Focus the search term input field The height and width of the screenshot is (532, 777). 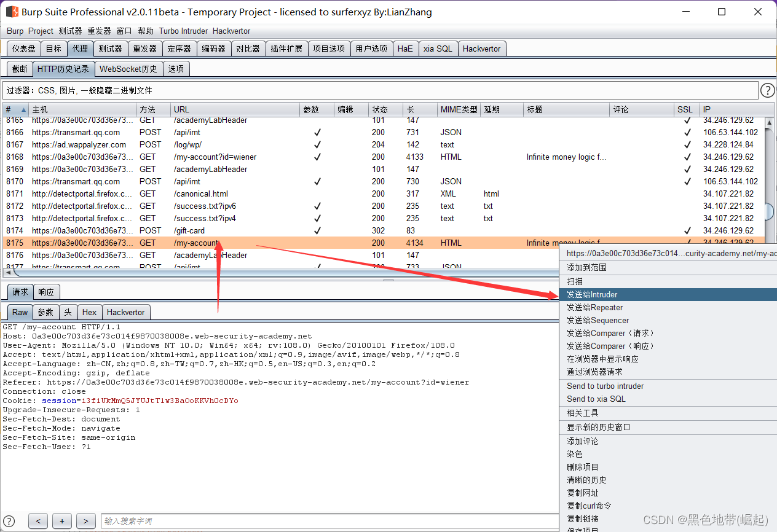point(330,521)
